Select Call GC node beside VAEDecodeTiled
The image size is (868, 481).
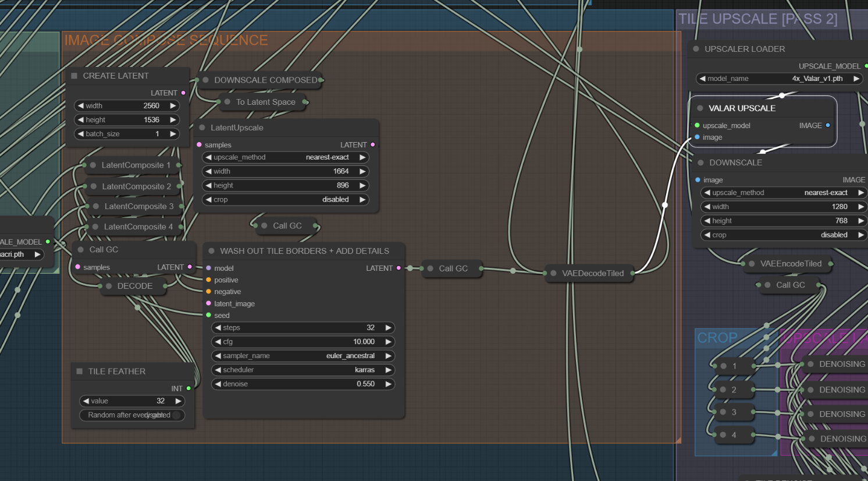coord(453,268)
